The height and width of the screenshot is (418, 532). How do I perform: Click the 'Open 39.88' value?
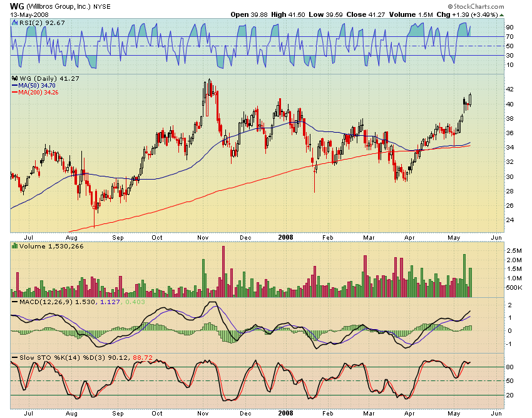249,14
